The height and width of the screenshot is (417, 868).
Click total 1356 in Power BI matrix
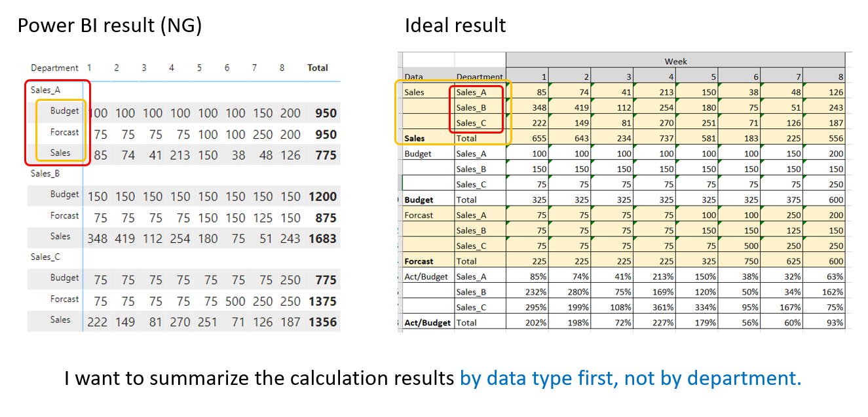click(322, 322)
